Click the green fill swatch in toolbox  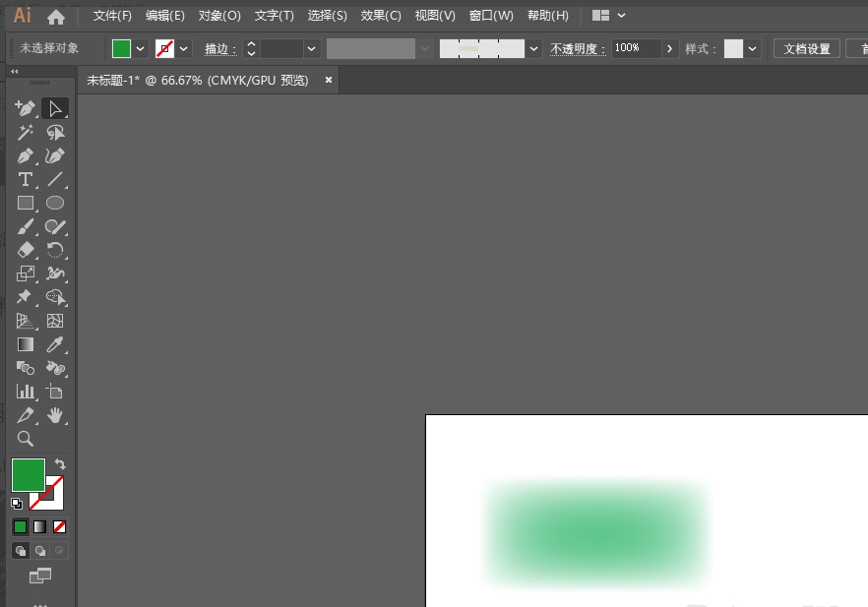(x=27, y=474)
